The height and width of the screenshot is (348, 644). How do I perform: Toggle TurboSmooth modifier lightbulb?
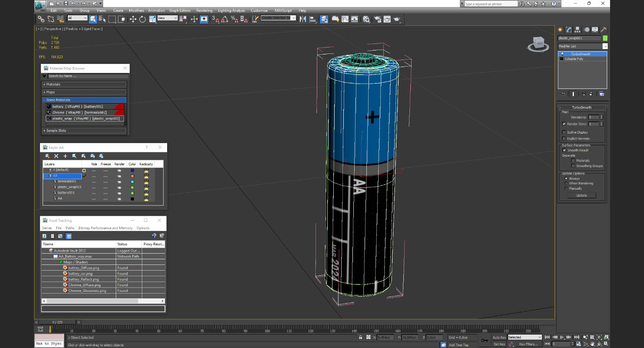[x=562, y=54]
